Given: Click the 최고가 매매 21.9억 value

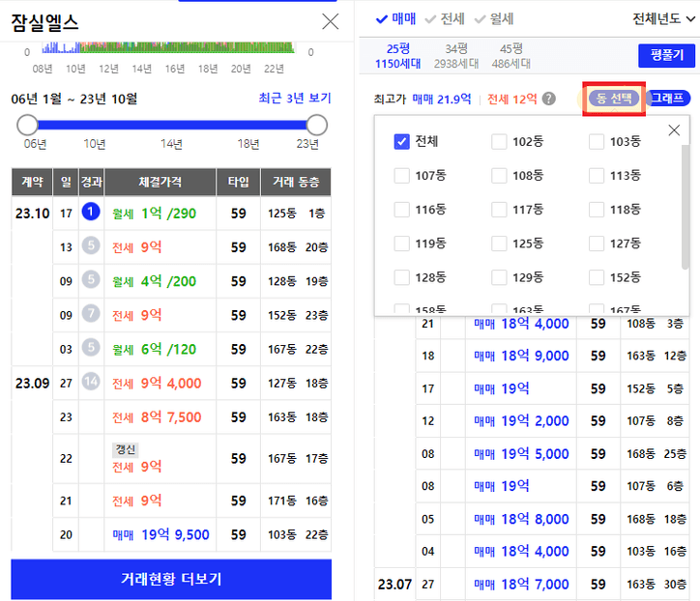Looking at the screenshot, I should [x=442, y=99].
